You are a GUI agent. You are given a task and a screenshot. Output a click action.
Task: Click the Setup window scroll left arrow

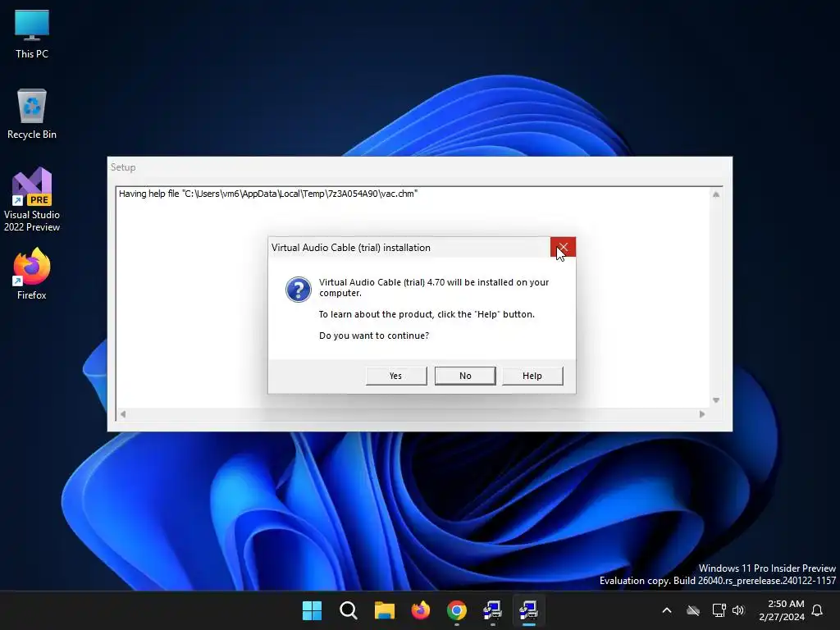(123, 414)
